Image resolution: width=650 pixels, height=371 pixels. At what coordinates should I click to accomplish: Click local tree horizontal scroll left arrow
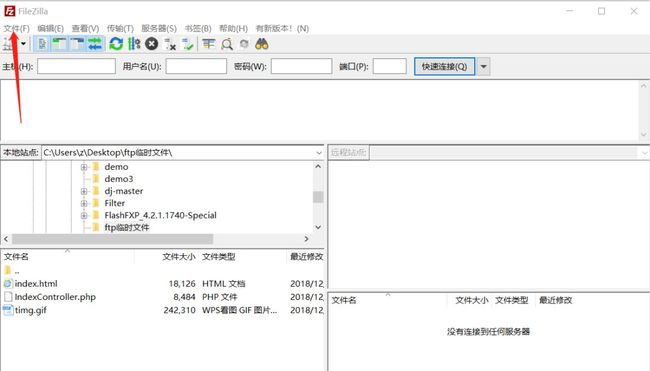[x=6, y=239]
